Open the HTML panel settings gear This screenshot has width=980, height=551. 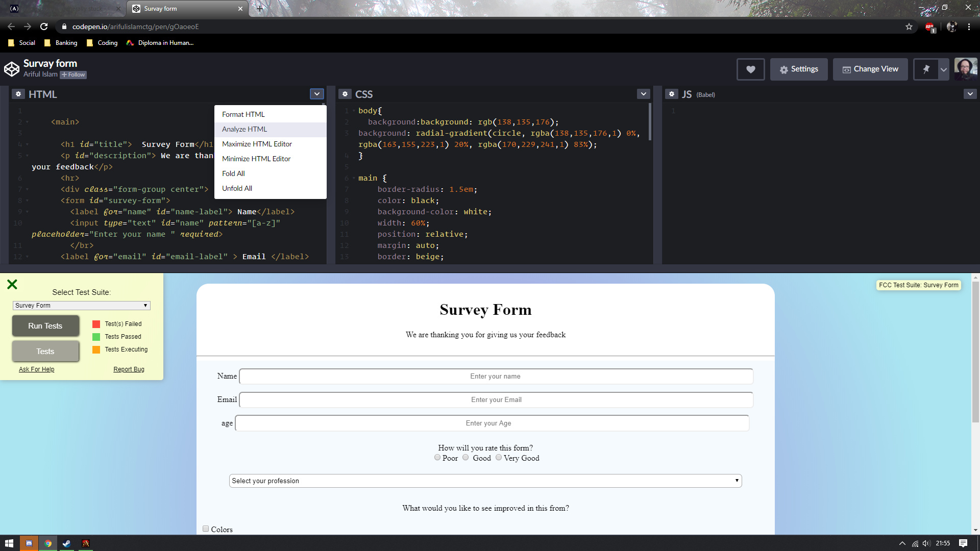pos(18,94)
